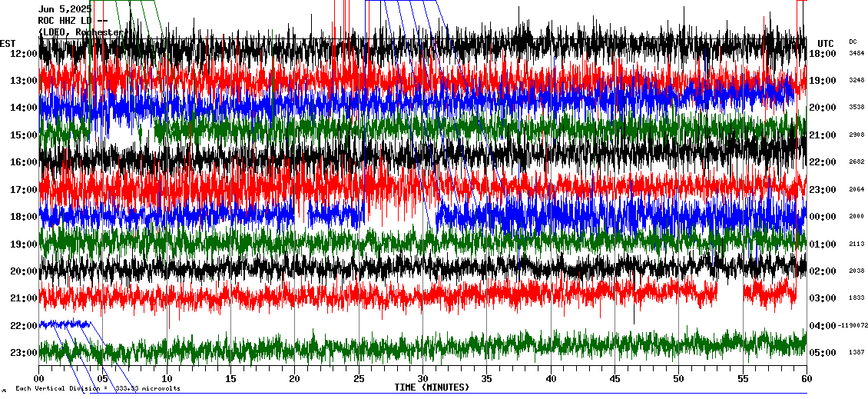Image resolution: width=868 pixels, height=399 pixels.
Task: Select the 05:00 UTC row label
Action: [x=823, y=353]
